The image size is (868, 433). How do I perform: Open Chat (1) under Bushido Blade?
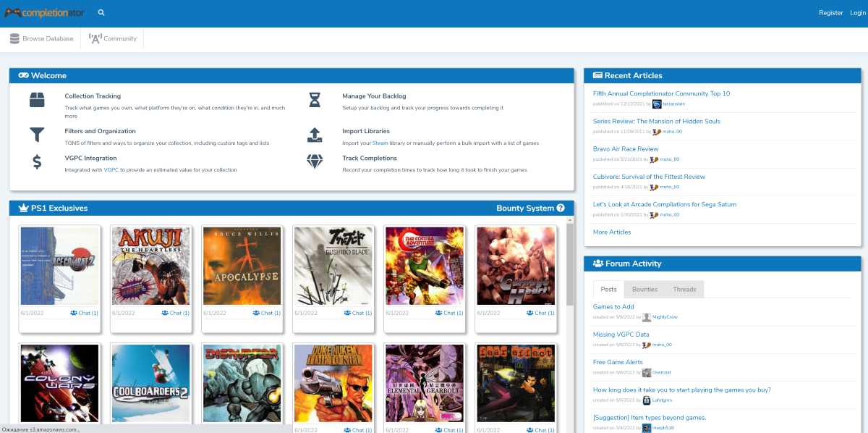coord(357,314)
